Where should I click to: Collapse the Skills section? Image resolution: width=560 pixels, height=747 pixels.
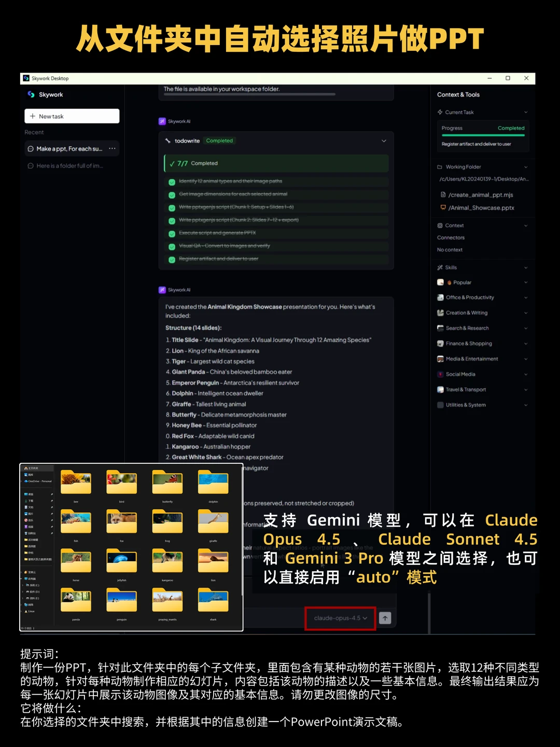(x=526, y=268)
